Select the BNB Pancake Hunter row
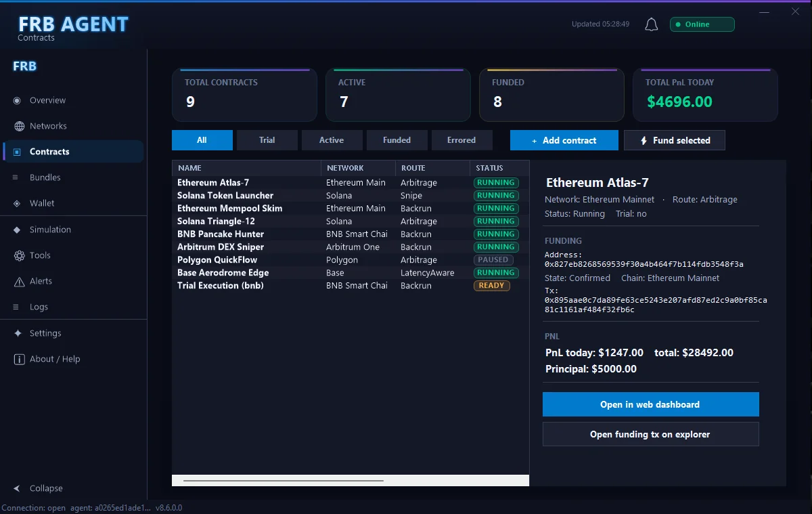Screen dimensions: 812x514 click(x=351, y=234)
